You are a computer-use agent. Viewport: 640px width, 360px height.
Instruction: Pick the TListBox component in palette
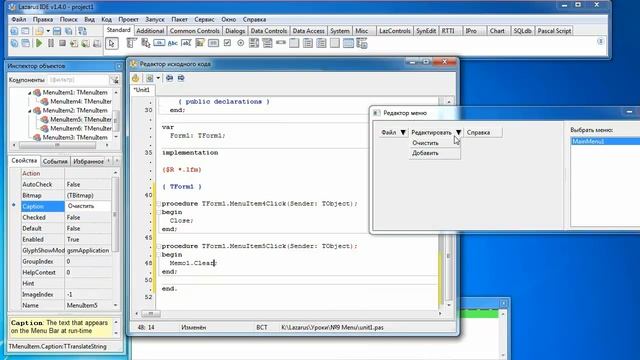coord(254,43)
